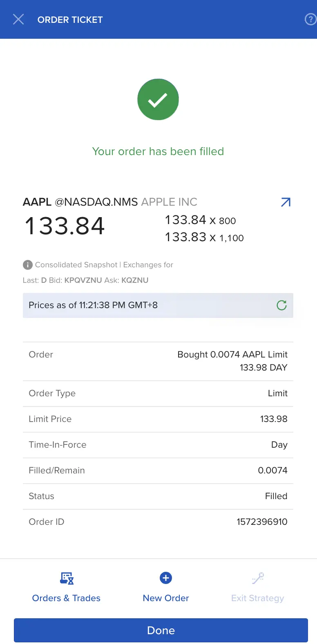Screen dimensions: 317x644
Task: Close the order ticket with X icon
Action: (x=18, y=19)
